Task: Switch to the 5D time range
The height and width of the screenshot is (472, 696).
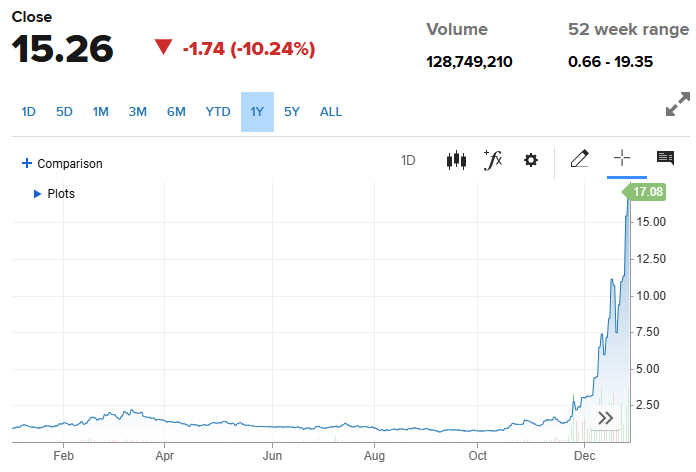Action: [64, 112]
